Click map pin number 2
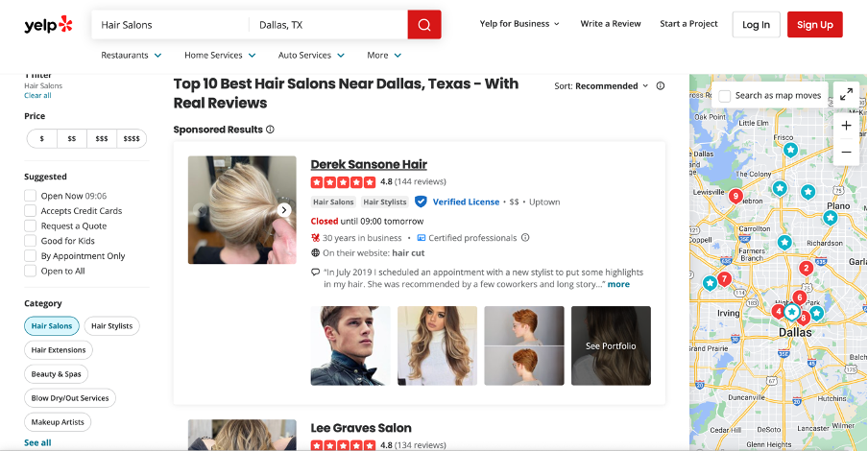This screenshot has height=451, width=868. tap(806, 269)
